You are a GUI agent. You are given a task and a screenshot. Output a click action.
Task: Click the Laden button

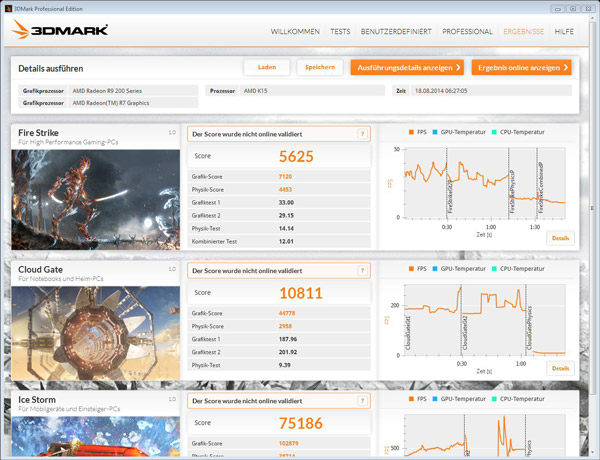[267, 67]
